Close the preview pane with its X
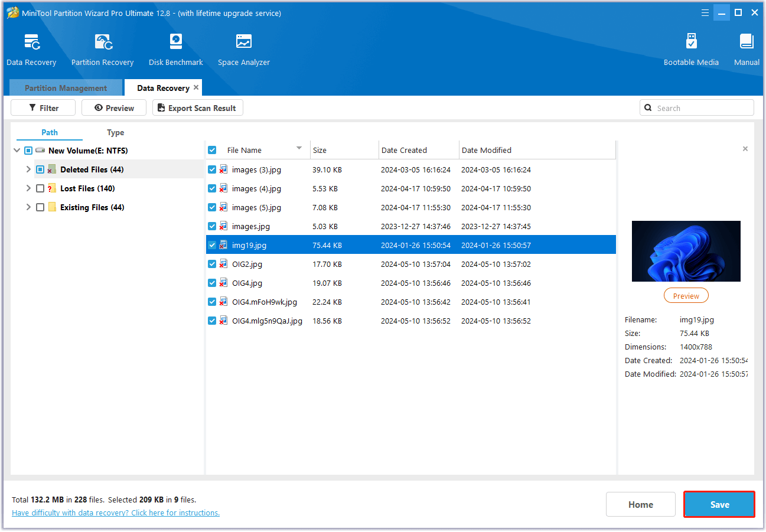This screenshot has height=532, width=766. point(745,149)
